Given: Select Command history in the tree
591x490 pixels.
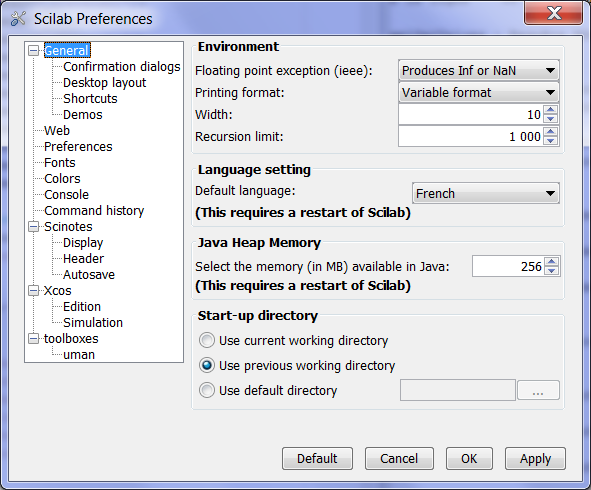Looking at the screenshot, I should 94,211.
